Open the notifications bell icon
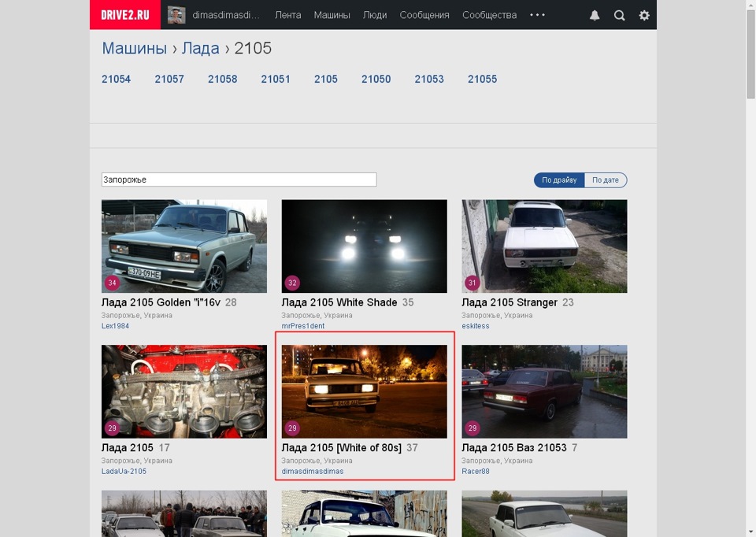Viewport: 756px width, 537px height. coord(595,16)
